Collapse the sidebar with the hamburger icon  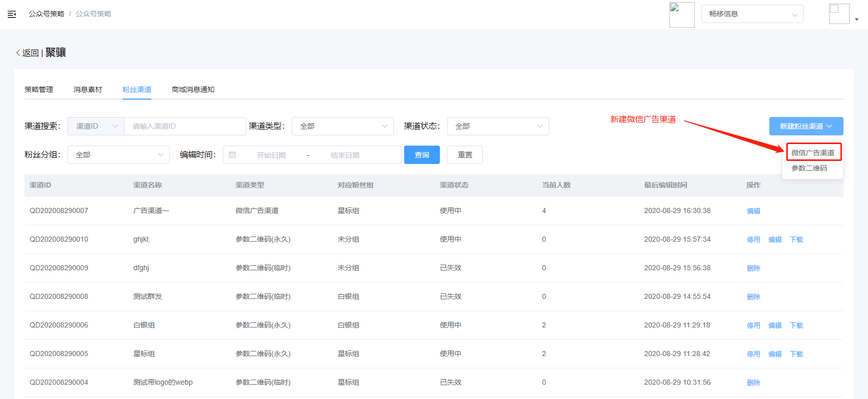coord(12,14)
